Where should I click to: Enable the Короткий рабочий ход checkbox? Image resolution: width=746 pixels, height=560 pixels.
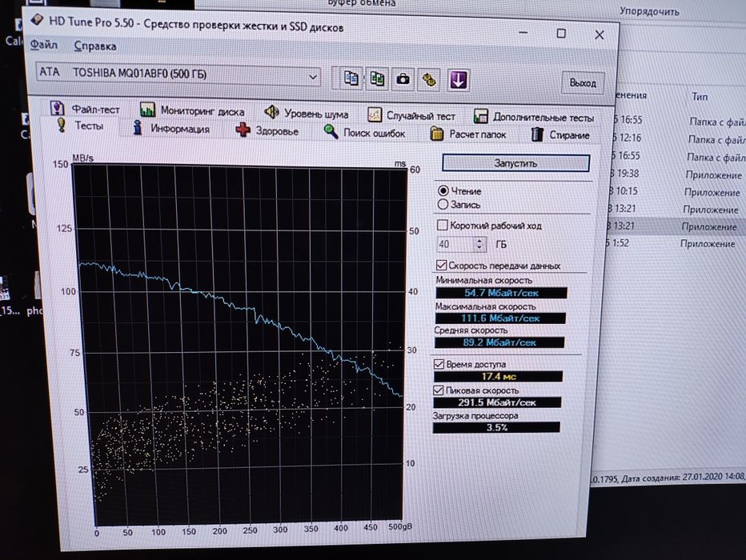click(443, 226)
